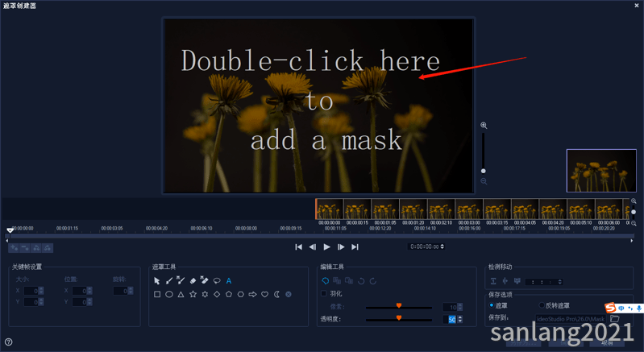Click the 透明度 spinner arrows

pos(460,319)
